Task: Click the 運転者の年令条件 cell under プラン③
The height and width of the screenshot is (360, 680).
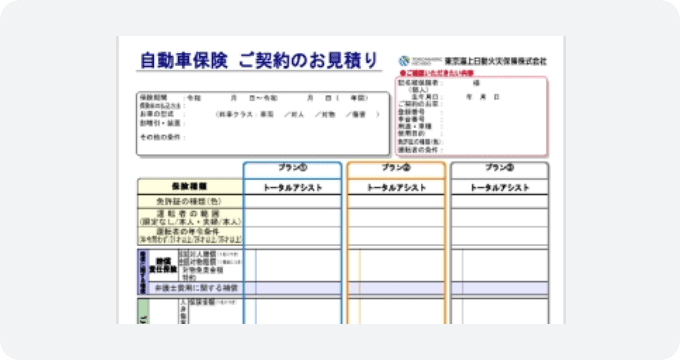Action: (500, 236)
